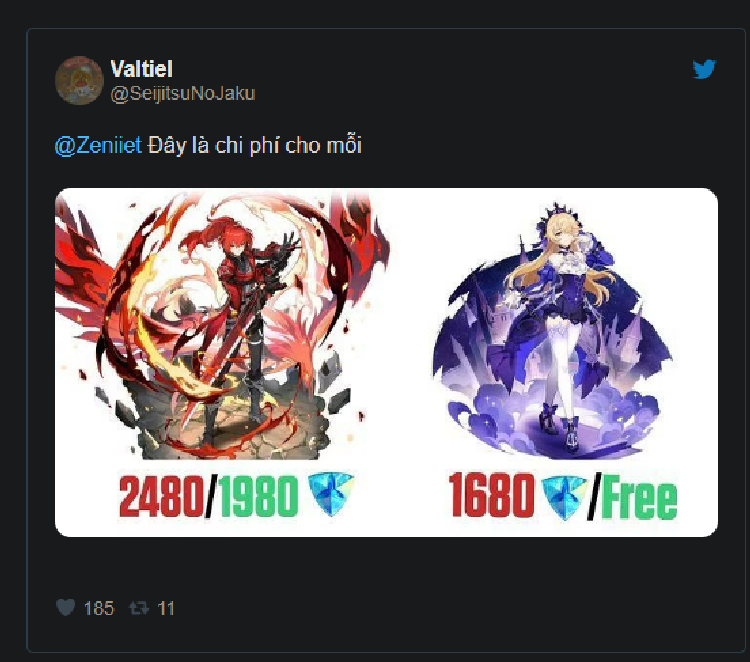Click the blue crystal icon beside 1680
750x662 pixels.
click(x=563, y=498)
